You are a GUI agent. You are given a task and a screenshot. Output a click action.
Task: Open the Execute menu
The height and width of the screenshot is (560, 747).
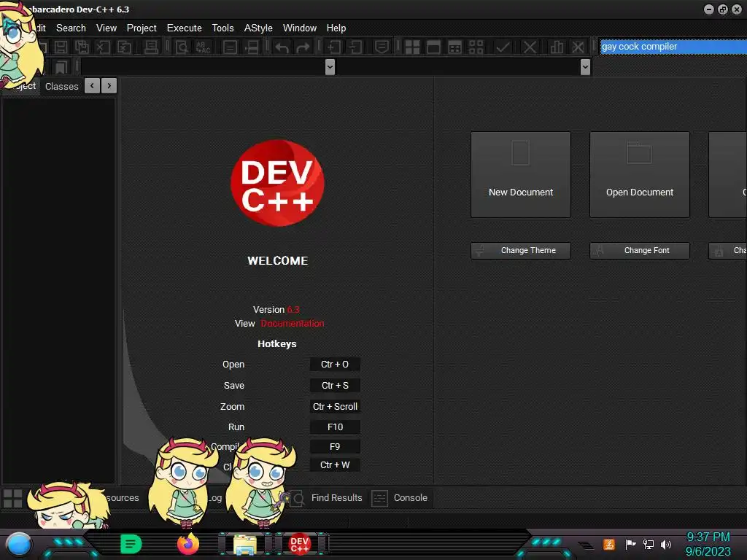click(x=185, y=28)
